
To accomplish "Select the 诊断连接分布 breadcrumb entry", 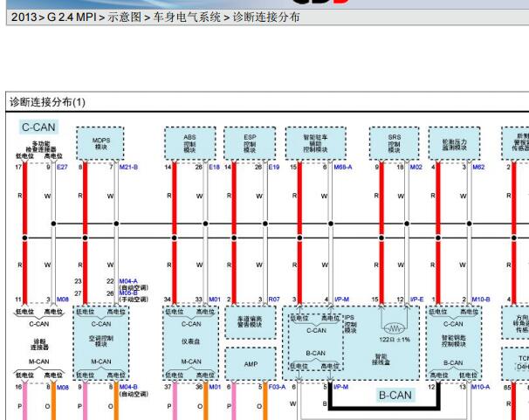I will coord(266,17).
